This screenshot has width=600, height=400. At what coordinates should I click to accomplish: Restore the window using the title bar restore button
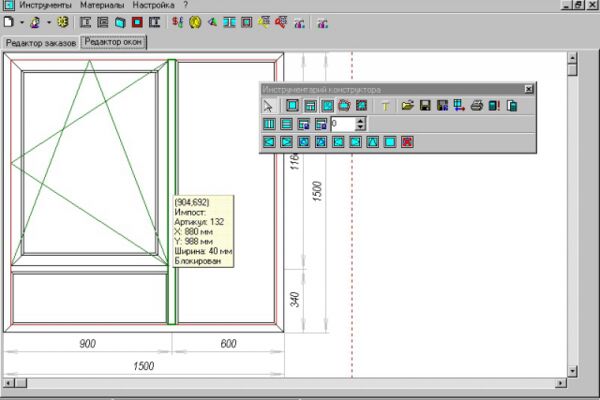[579, 5]
